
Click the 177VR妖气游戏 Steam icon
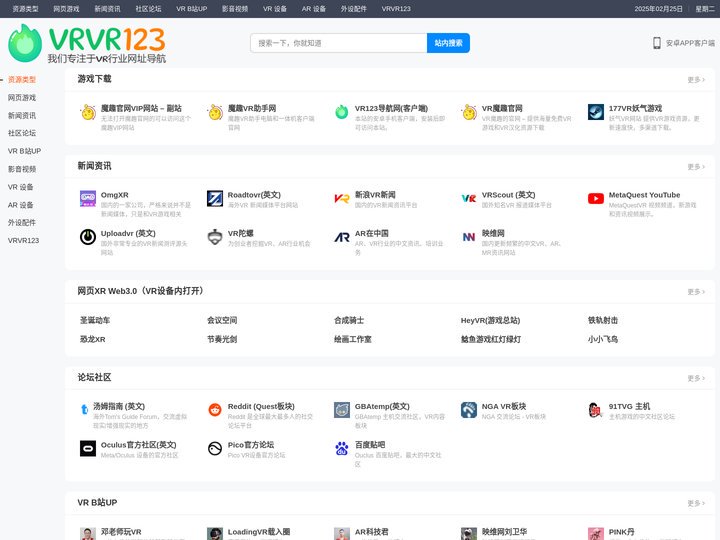pyautogui.click(x=596, y=112)
